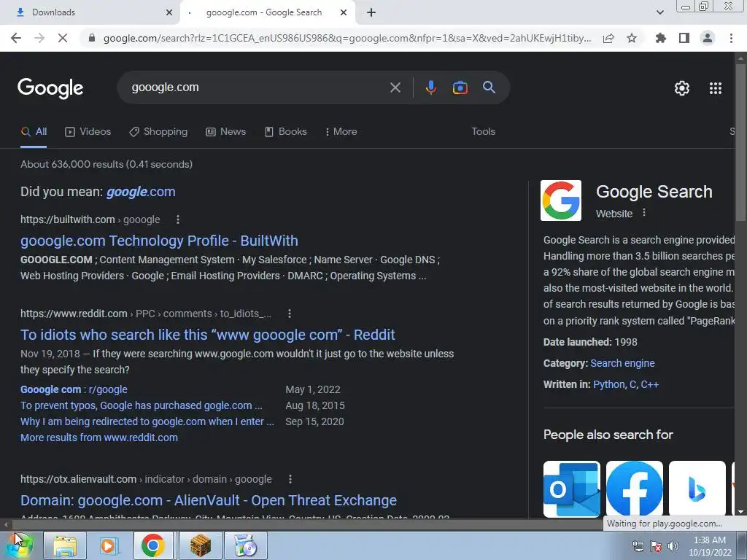
Task: Open the 'Gooogle com : r/google' sublink
Action: [74, 389]
